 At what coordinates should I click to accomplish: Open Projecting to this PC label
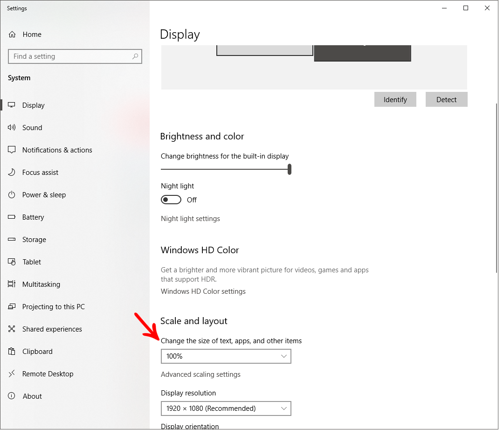coord(53,307)
